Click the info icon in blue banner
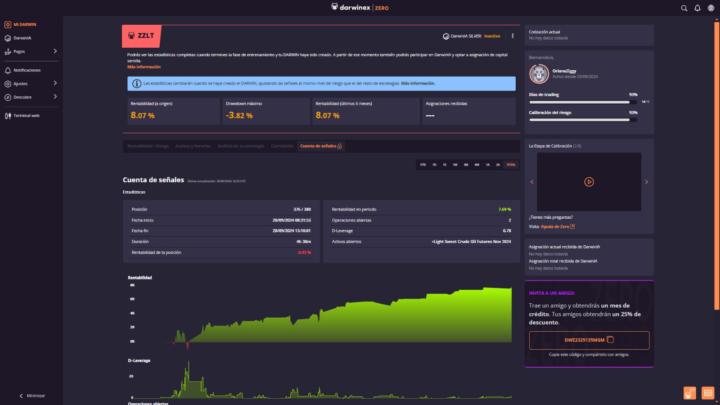The image size is (720, 405). 136,84
